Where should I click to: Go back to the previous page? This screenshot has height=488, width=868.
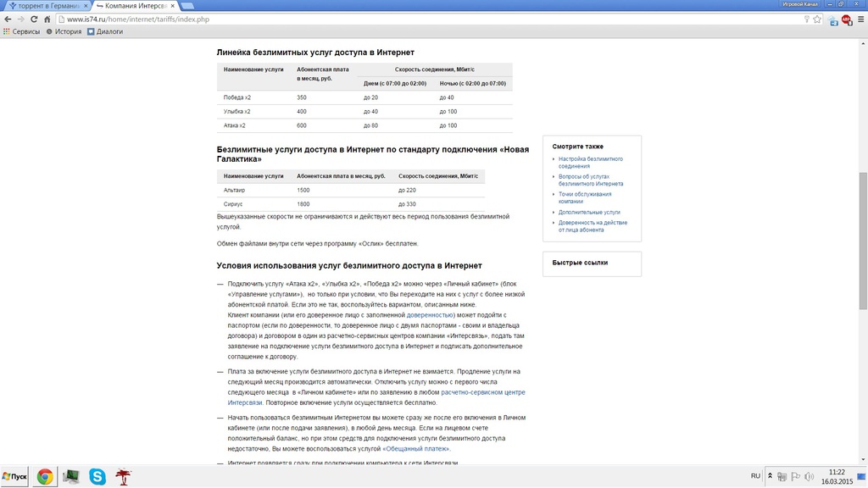[8, 19]
